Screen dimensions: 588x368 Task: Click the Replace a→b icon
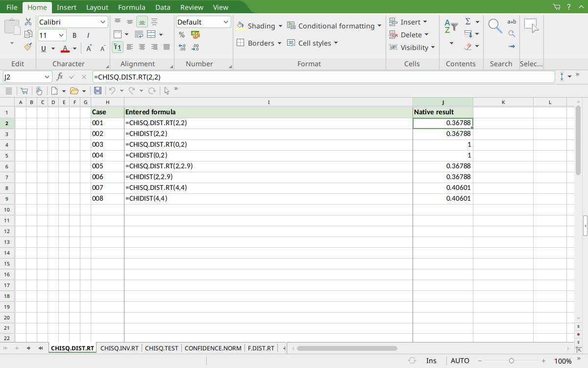[x=512, y=22]
